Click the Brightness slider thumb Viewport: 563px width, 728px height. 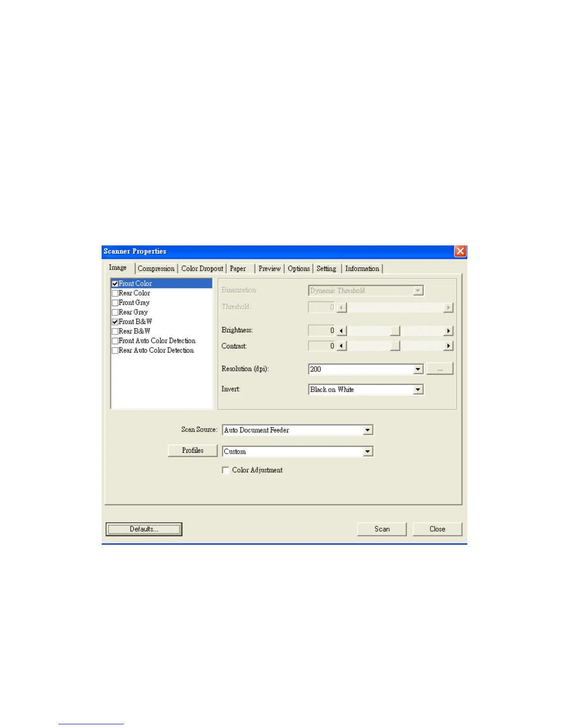click(395, 331)
